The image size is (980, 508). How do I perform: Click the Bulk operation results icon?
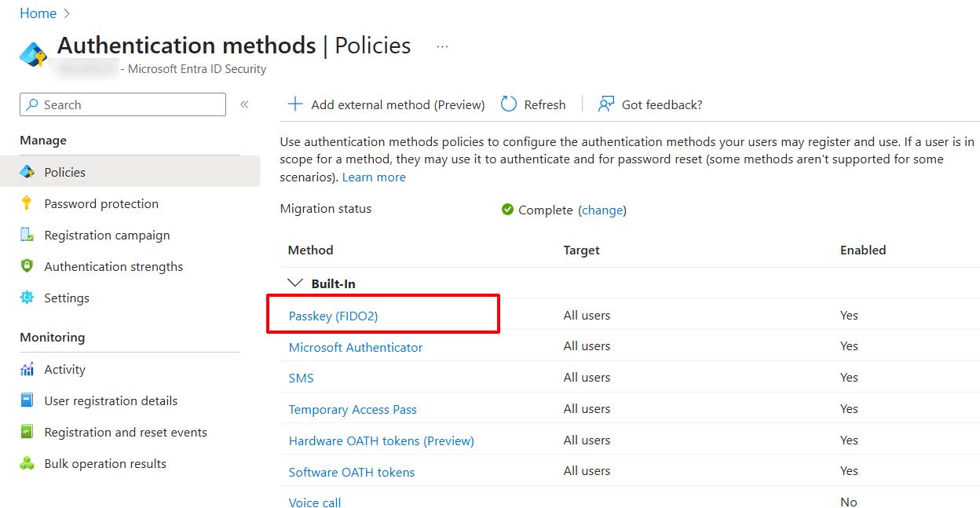27,463
